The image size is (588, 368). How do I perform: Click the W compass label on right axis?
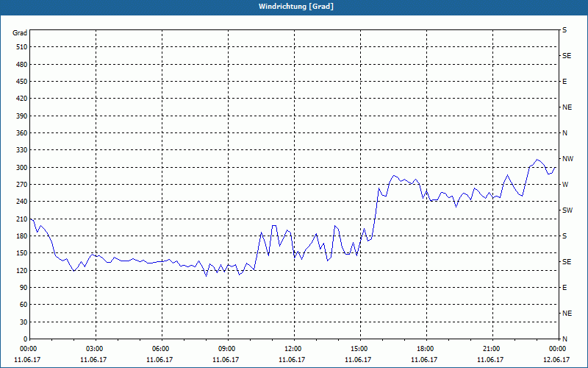pos(565,185)
